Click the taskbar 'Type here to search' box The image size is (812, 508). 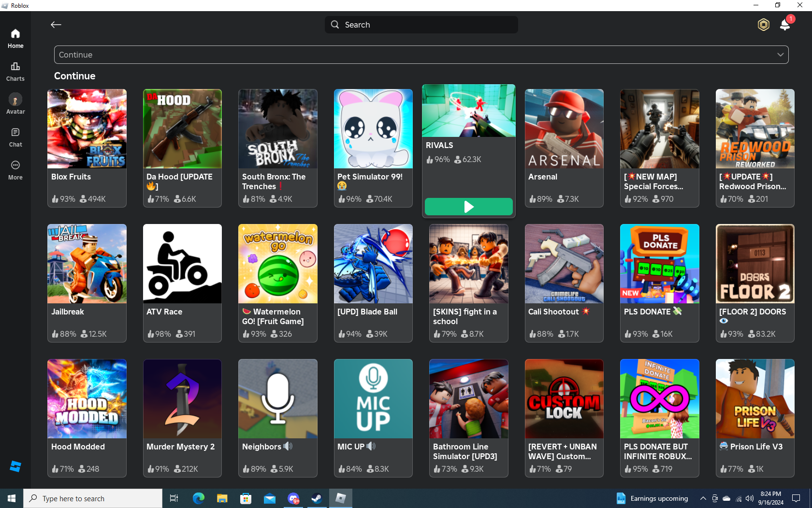93,498
